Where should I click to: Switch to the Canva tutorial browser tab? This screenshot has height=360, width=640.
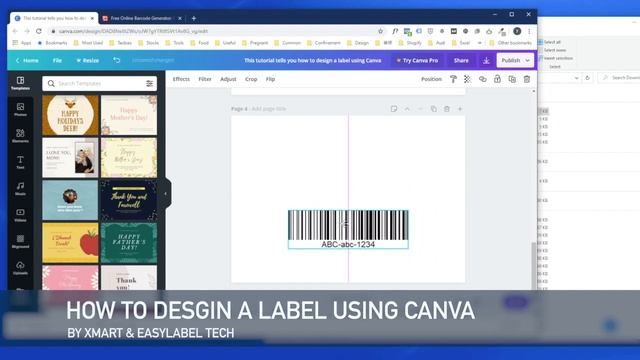[53, 18]
